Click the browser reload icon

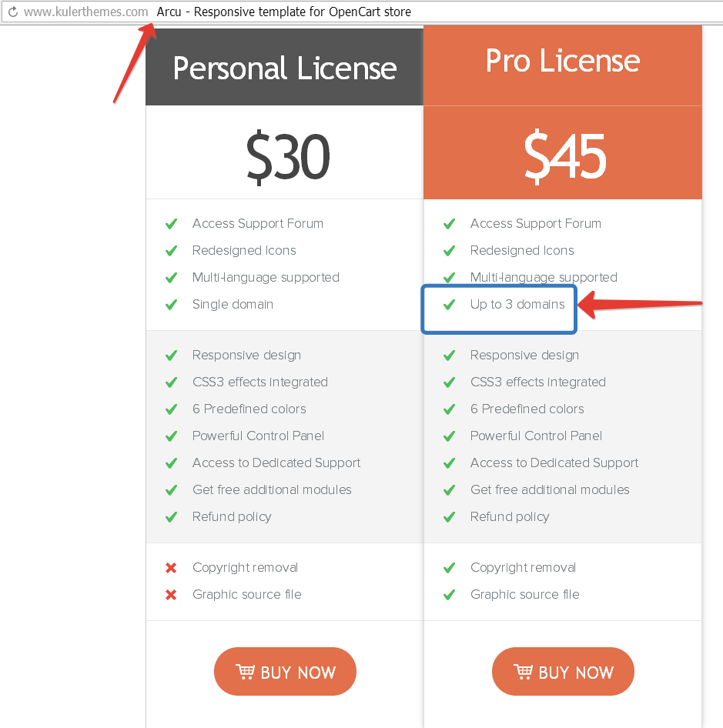12,12
